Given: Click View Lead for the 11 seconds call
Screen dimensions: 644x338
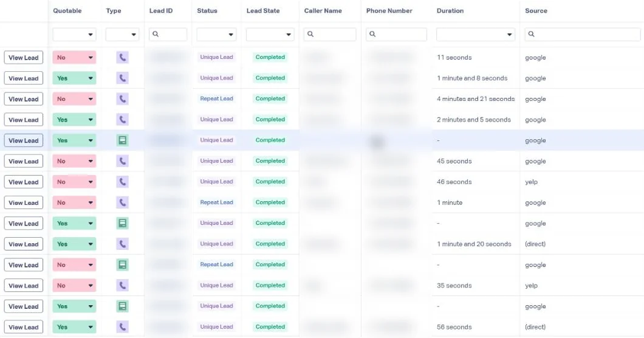Looking at the screenshot, I should (x=24, y=58).
